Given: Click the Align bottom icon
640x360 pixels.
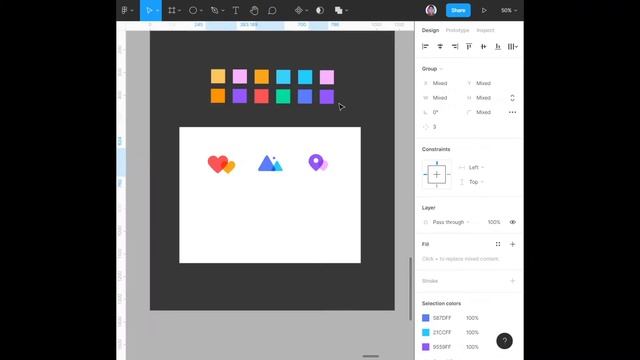Looking at the screenshot, I should click(x=498, y=47).
